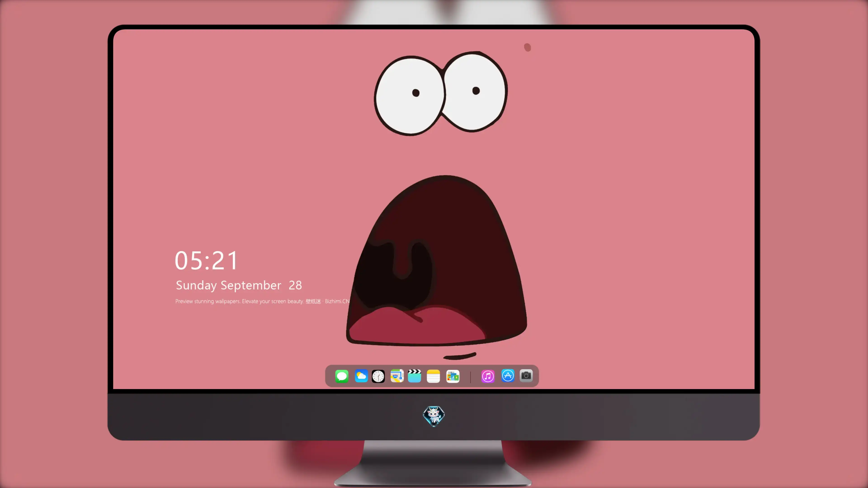Click the Bizhimi.CN wallpaper preview caption
This screenshot has width=868, height=488.
tap(262, 301)
